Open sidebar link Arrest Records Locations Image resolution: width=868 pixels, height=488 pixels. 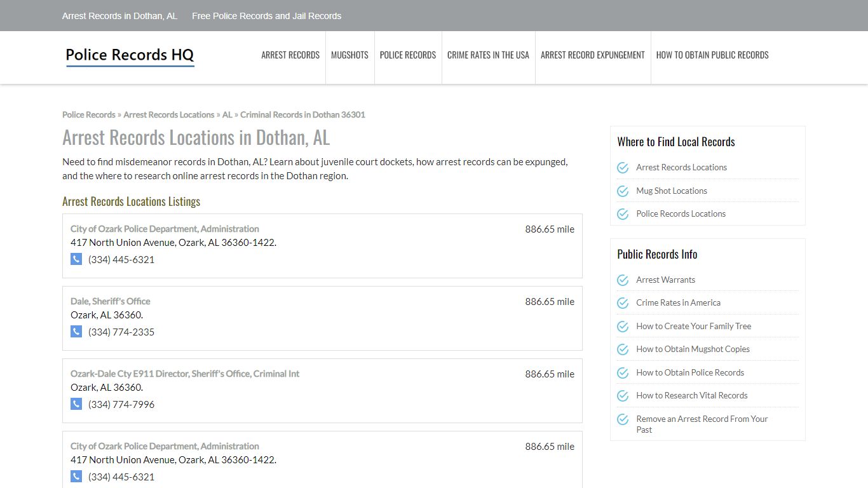[x=682, y=168]
